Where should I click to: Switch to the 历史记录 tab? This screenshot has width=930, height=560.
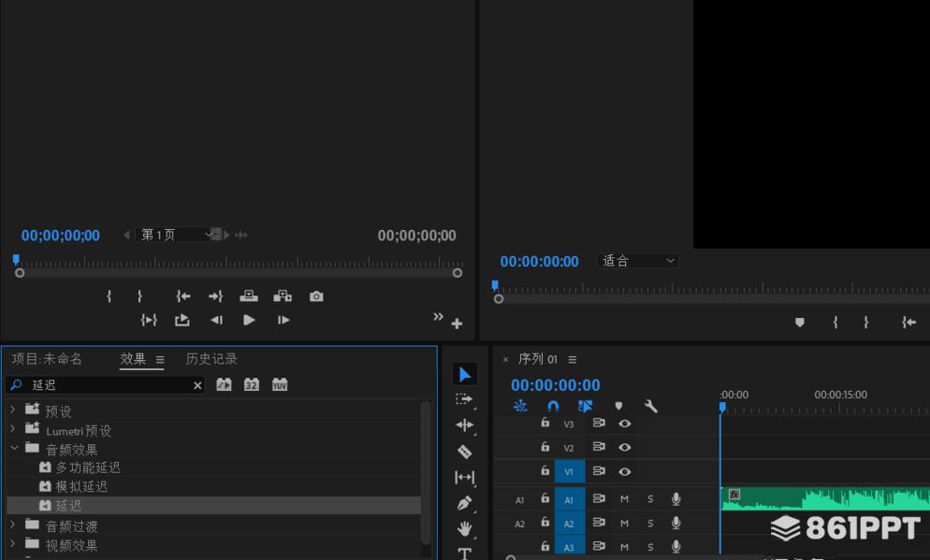click(x=211, y=359)
